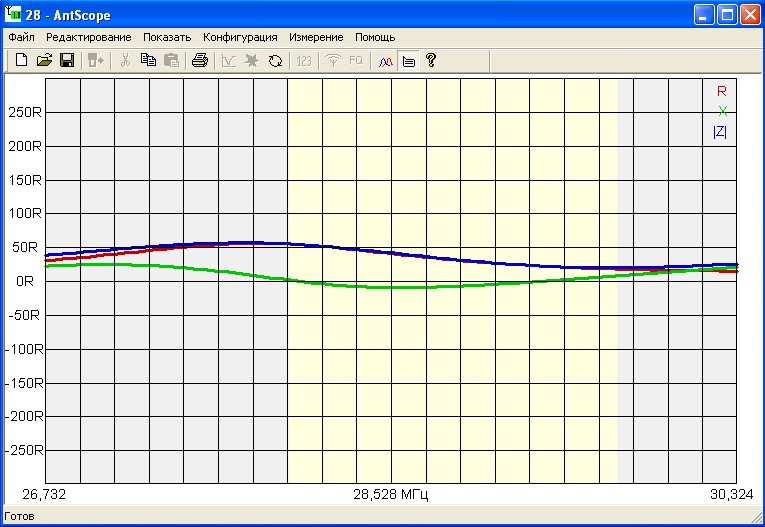The height and width of the screenshot is (527, 765).
Task: Click the red R legend label
Action: [721, 91]
